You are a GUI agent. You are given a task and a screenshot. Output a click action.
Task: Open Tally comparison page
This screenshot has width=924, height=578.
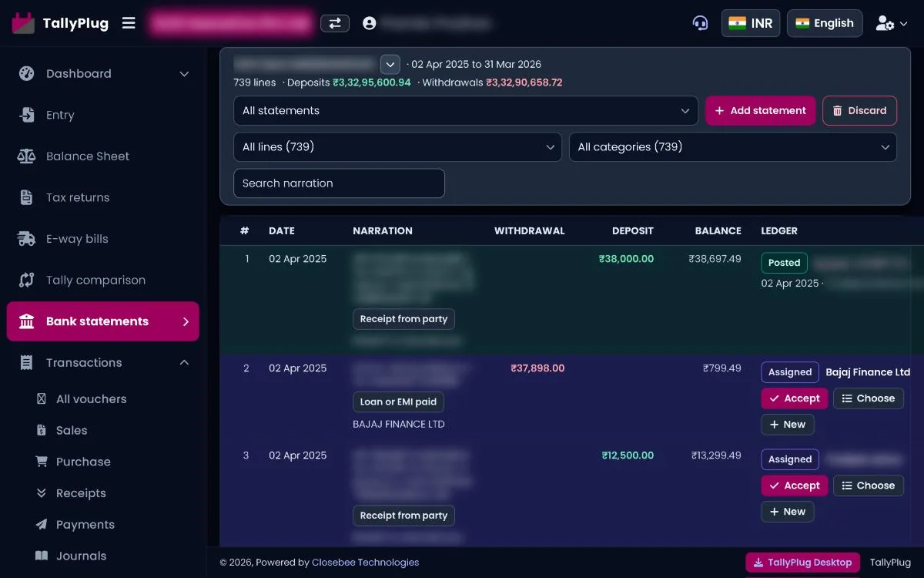click(x=103, y=280)
